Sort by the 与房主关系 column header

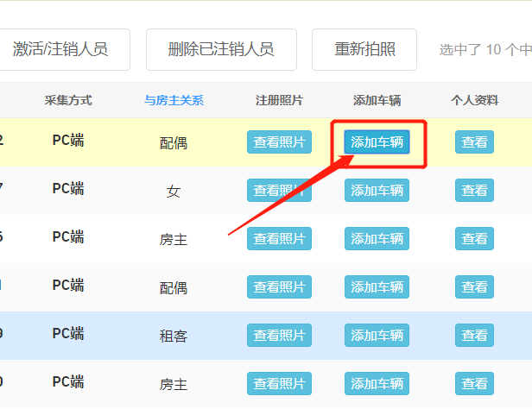pos(174,100)
